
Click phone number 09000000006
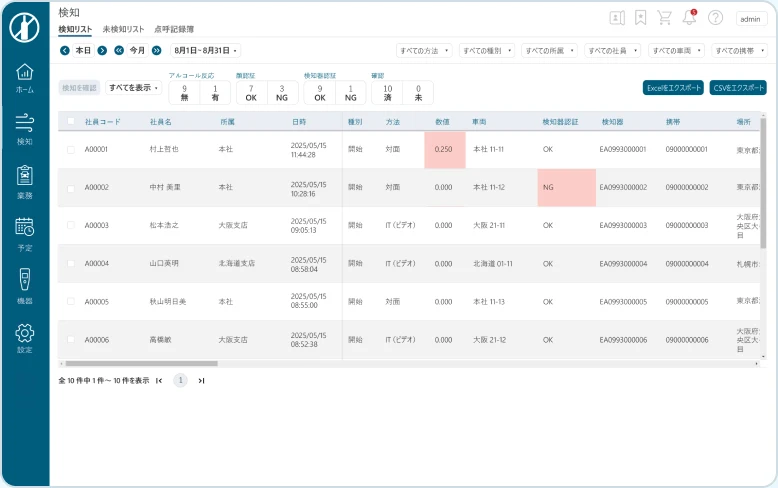click(x=687, y=340)
